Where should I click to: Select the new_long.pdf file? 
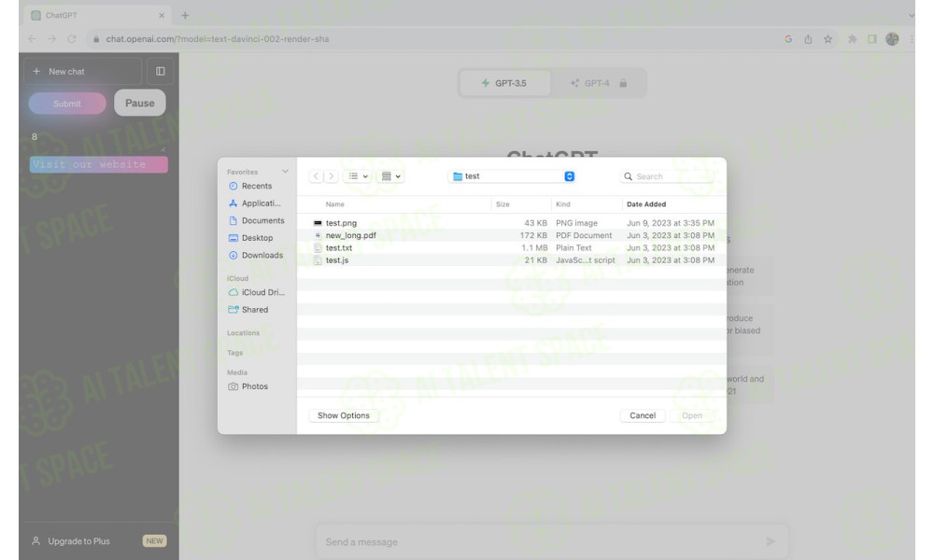[512, 235]
